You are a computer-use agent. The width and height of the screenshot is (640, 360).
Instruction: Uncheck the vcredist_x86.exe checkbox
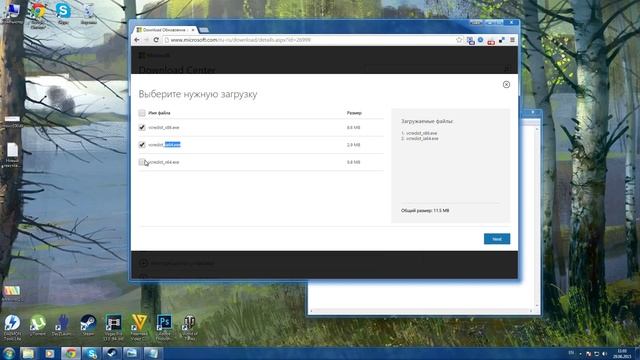point(142,127)
